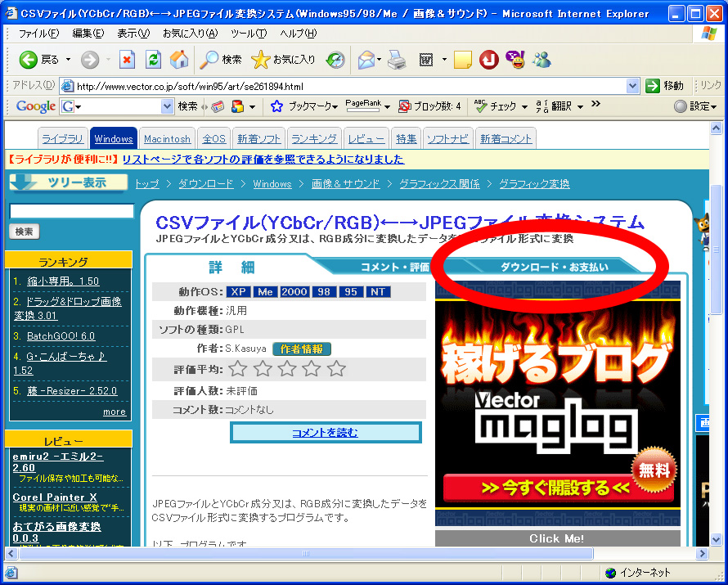728x585 pixels.
Task: Click the Edit with Word icon
Action: (x=426, y=60)
